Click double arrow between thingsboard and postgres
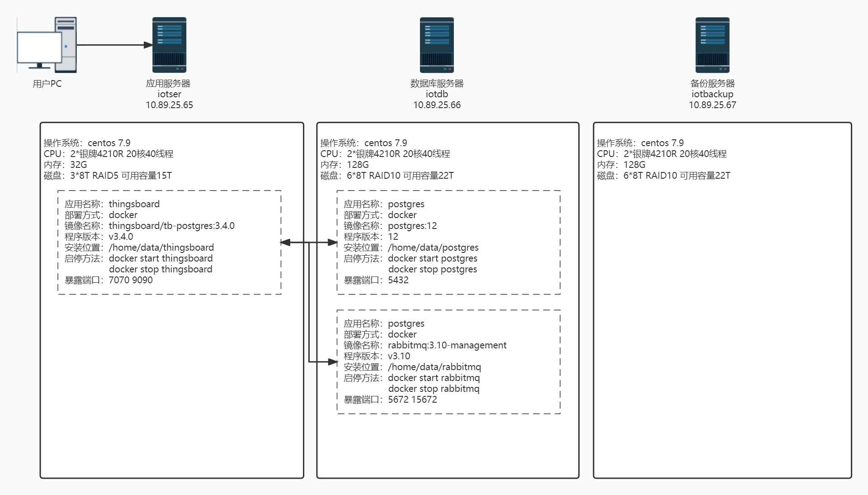 296,243
